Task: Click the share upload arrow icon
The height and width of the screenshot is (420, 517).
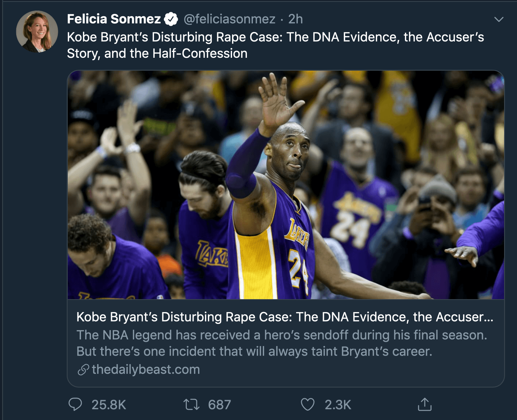Action: 424,404
